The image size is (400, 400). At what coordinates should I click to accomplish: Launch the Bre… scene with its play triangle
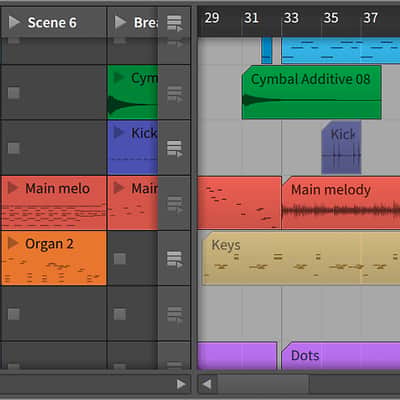click(x=120, y=23)
